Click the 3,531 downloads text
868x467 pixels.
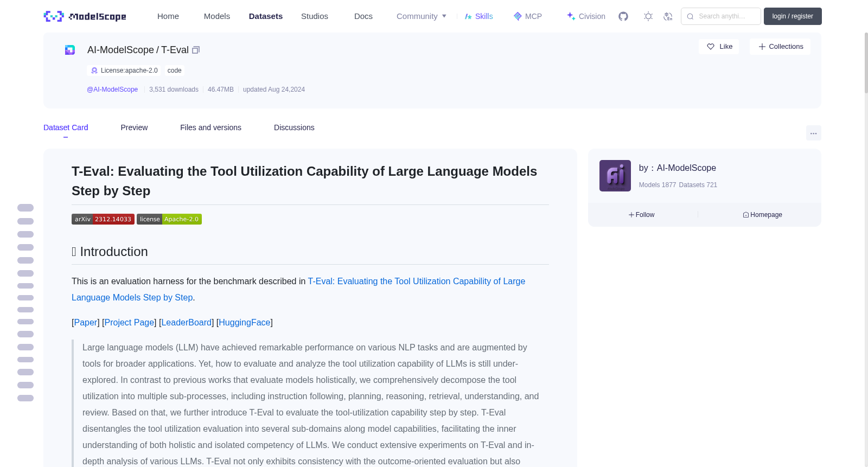point(174,89)
